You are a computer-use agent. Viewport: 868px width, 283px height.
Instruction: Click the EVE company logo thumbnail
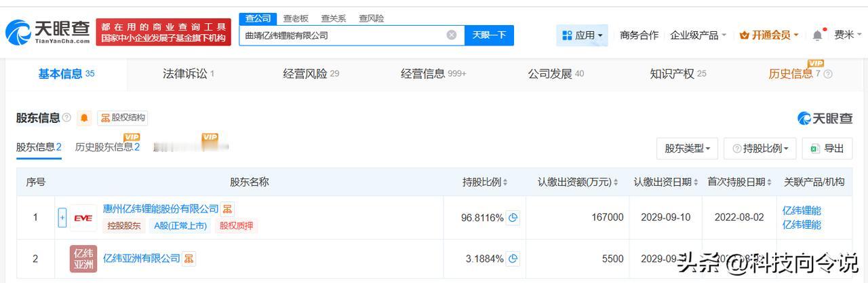point(83,218)
